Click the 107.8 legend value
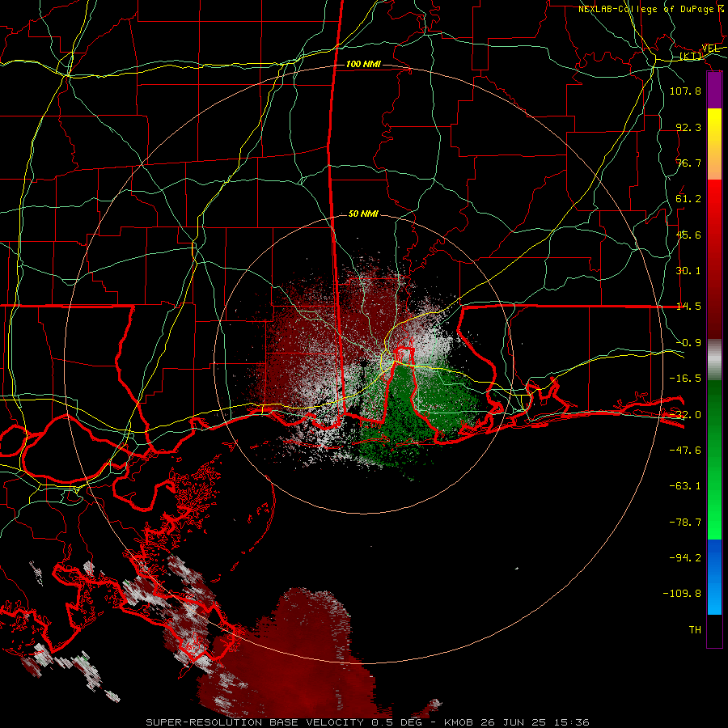Image resolution: width=728 pixels, height=728 pixels. [x=685, y=91]
